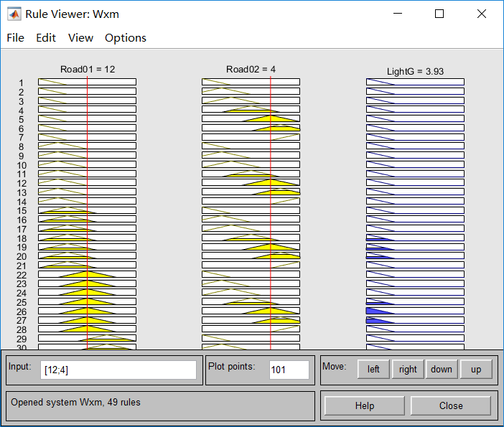Click the Road02 red input line

point(271,212)
